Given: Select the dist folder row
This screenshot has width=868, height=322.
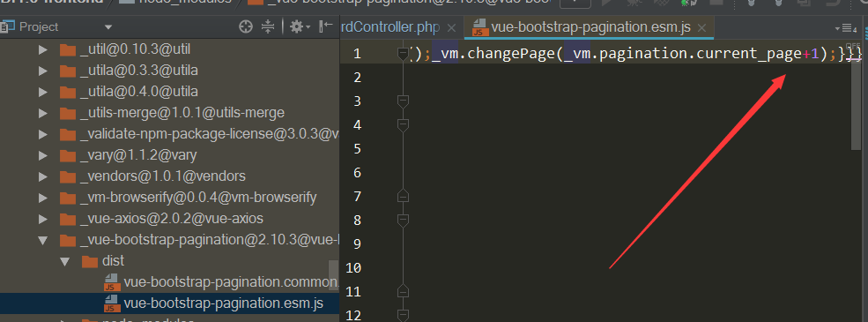Looking at the screenshot, I should [169, 261].
